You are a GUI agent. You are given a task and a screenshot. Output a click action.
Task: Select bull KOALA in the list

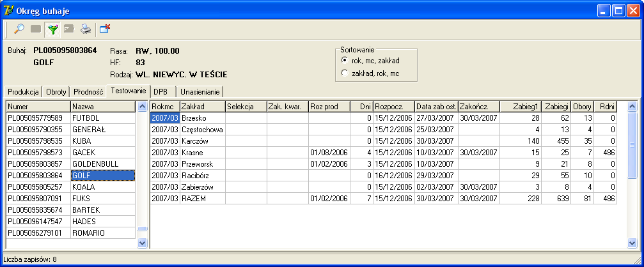pos(103,187)
